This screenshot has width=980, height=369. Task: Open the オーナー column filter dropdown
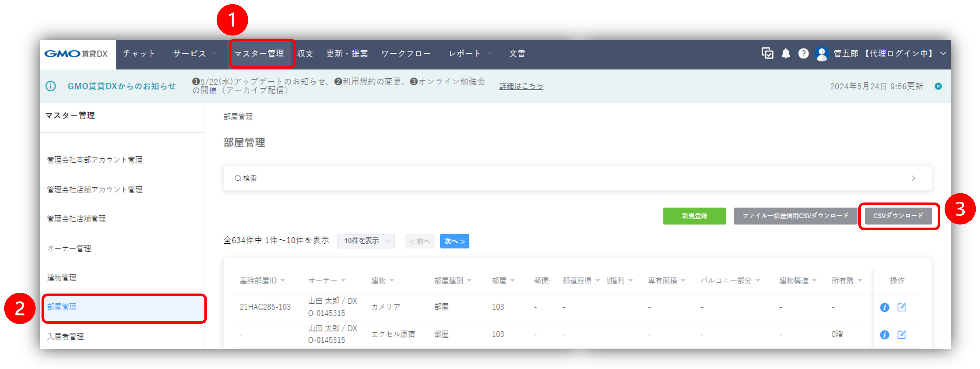[343, 281]
